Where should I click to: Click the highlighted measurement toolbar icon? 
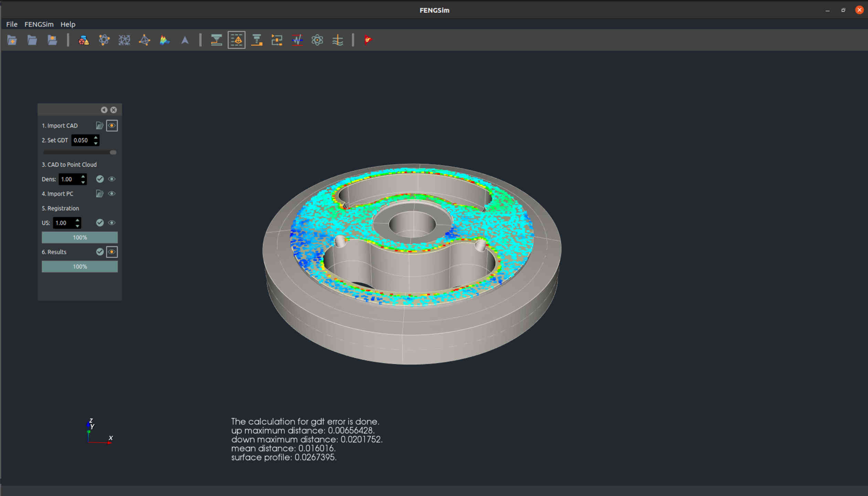coord(236,40)
